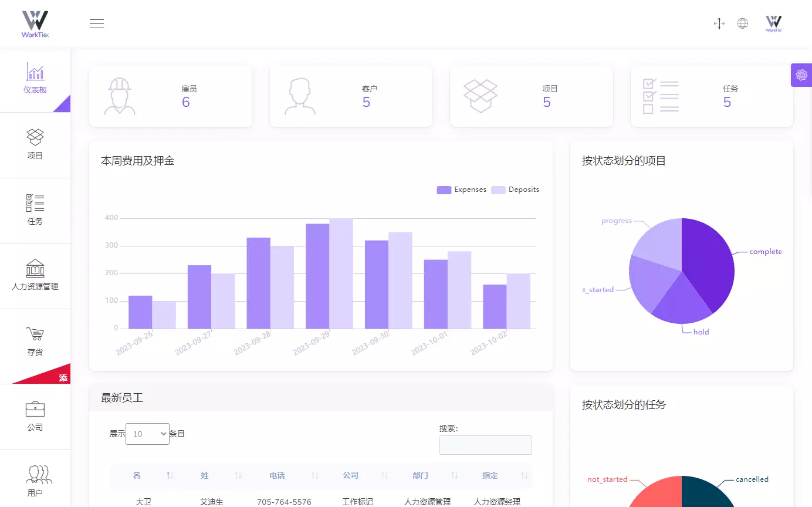Open the 任务 sidebar item
The height and width of the screenshot is (507, 812).
tap(35, 210)
